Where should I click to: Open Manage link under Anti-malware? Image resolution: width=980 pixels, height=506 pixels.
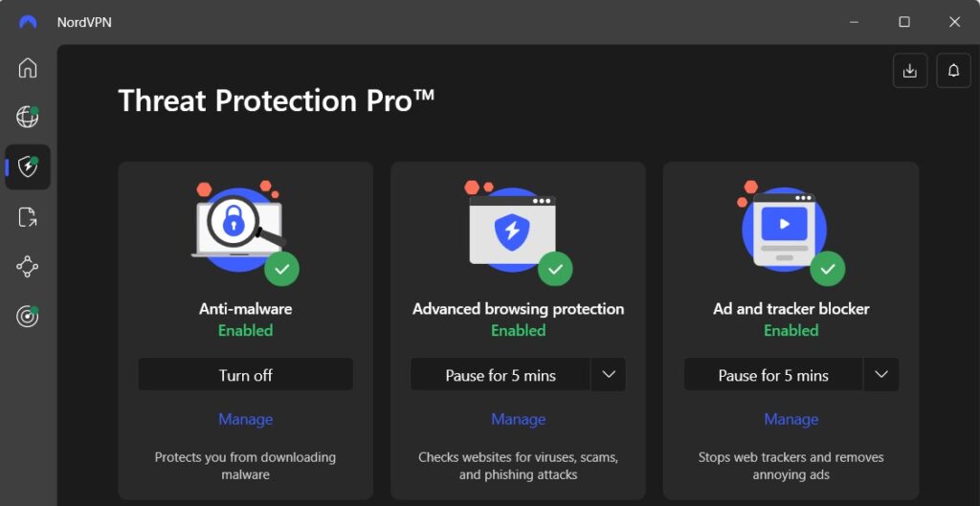(x=245, y=419)
